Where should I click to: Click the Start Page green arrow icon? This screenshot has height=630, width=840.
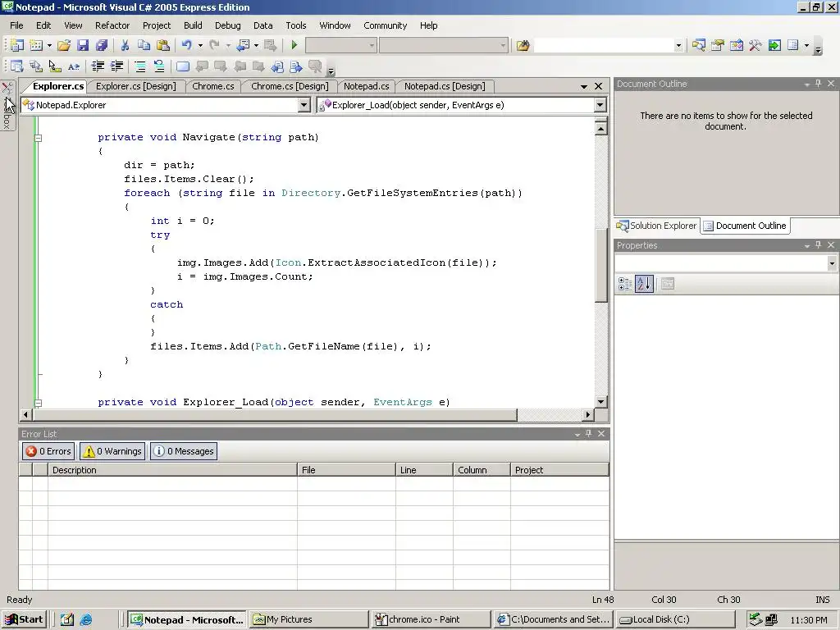[774, 46]
